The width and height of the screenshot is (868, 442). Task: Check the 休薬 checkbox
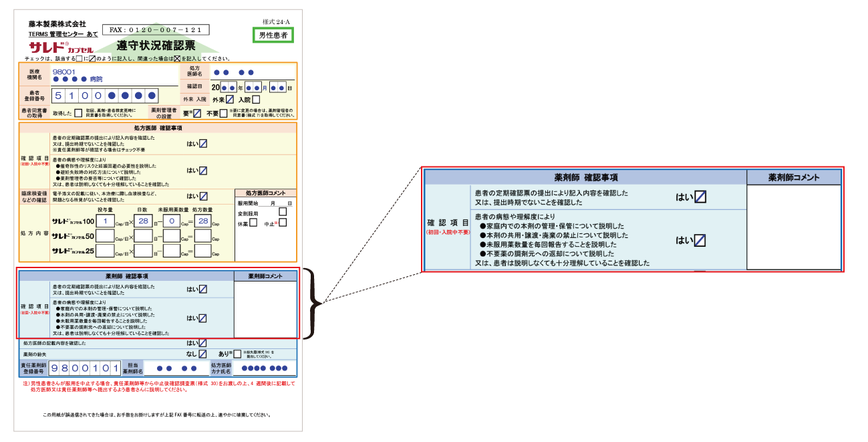tap(253, 223)
